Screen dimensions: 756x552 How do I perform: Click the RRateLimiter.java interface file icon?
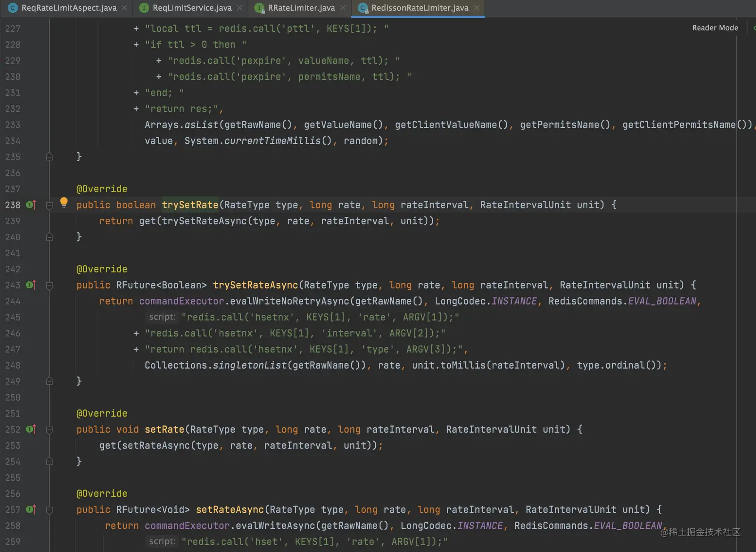(259, 8)
